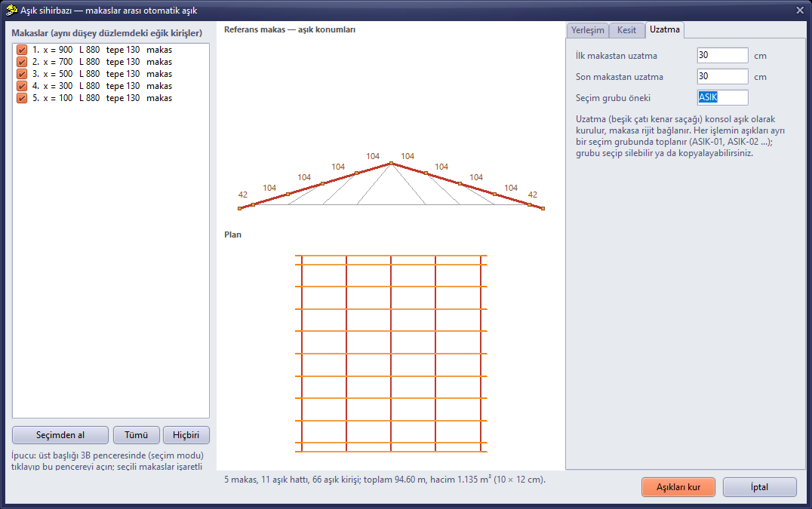Click the 'Referans makas — aşık konumları' heading
This screenshot has width=812, height=509.
click(290, 29)
